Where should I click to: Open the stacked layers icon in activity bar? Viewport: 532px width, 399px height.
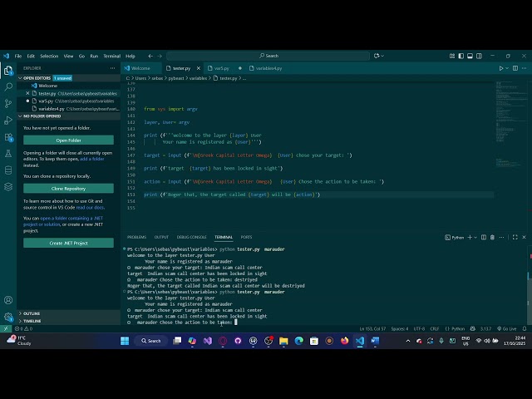tap(8, 186)
